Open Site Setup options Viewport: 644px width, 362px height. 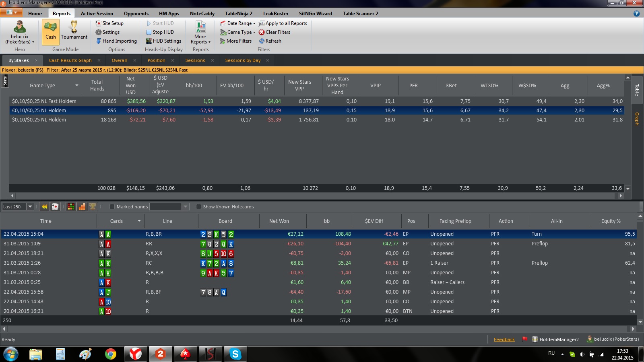[109, 23]
